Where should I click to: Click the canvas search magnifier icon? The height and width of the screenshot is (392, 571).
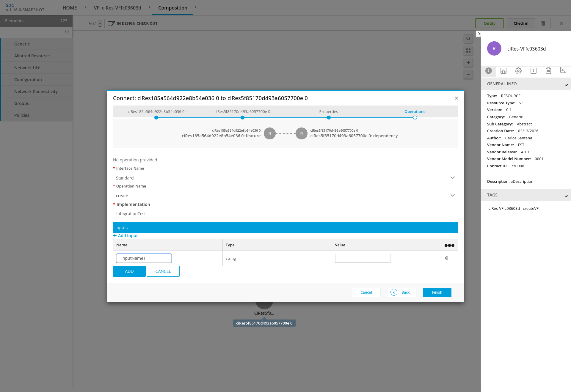[x=468, y=39]
